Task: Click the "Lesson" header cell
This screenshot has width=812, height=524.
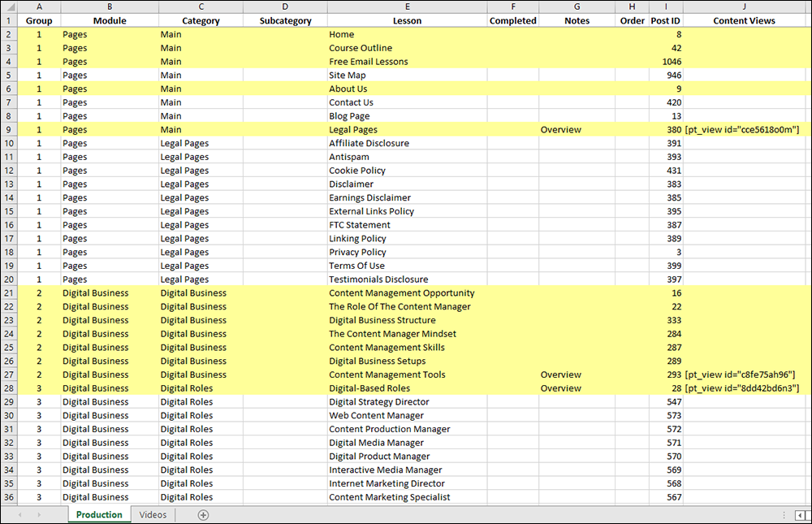Action: click(407, 21)
